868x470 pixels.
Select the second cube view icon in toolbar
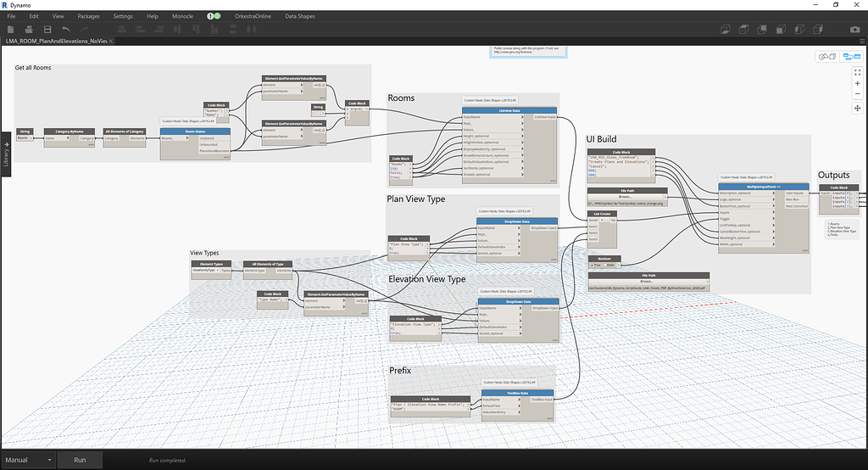tap(744, 30)
